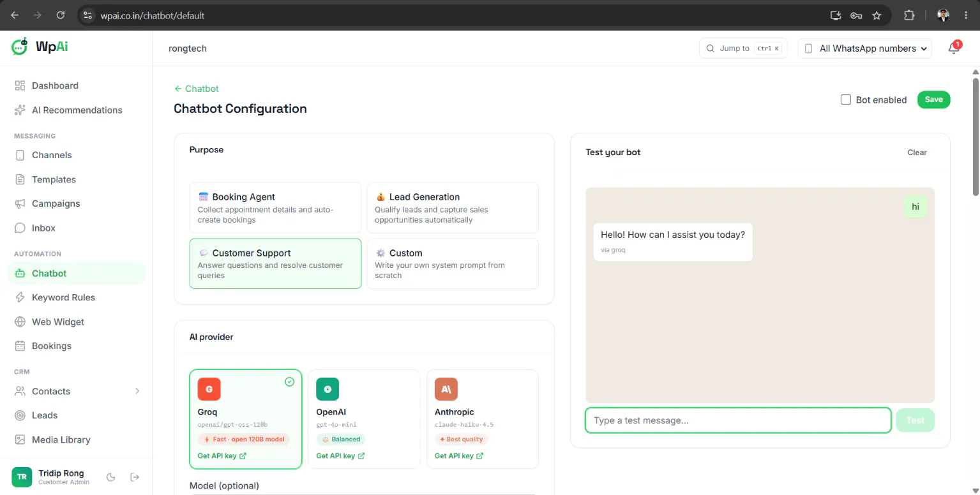Open the notifications bell

coord(954,48)
